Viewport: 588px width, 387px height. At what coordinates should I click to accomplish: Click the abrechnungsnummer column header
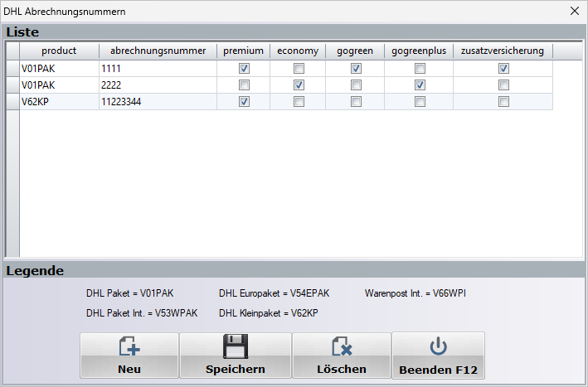click(x=158, y=51)
